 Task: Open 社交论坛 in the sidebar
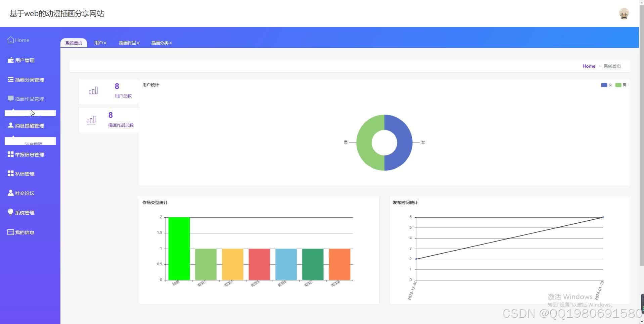pos(25,193)
